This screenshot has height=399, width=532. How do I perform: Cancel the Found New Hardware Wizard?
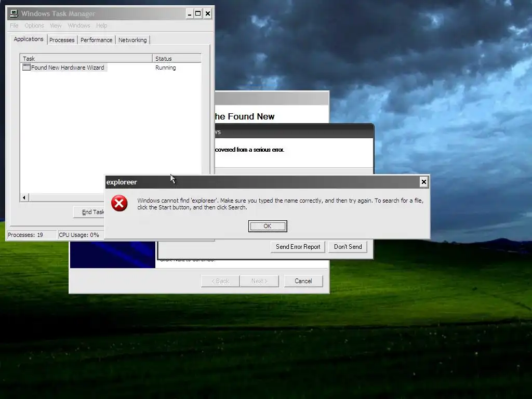pos(303,281)
